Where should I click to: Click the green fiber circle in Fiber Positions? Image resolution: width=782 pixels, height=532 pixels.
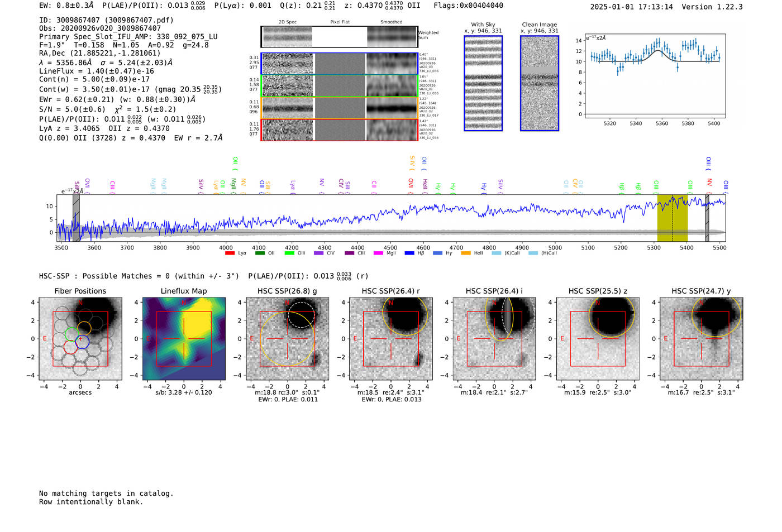(x=72, y=334)
